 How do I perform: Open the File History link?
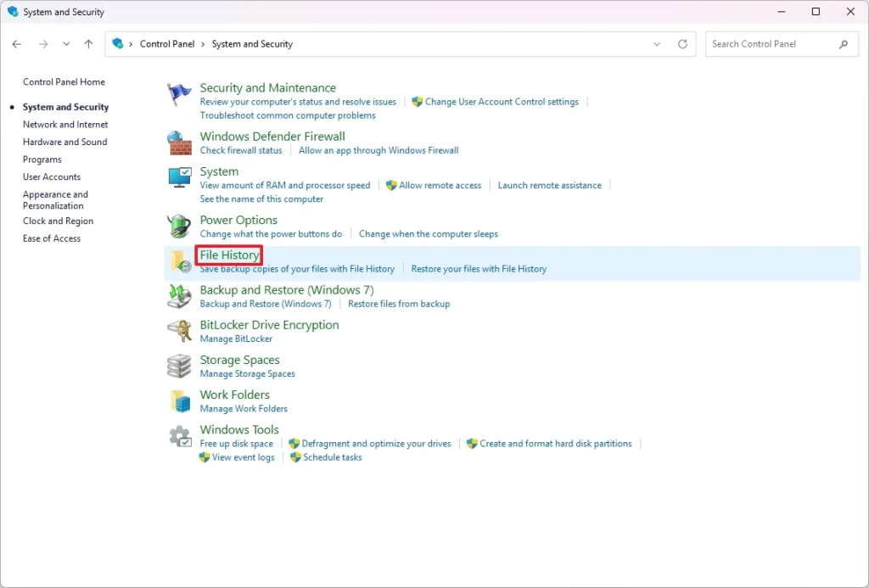229,255
